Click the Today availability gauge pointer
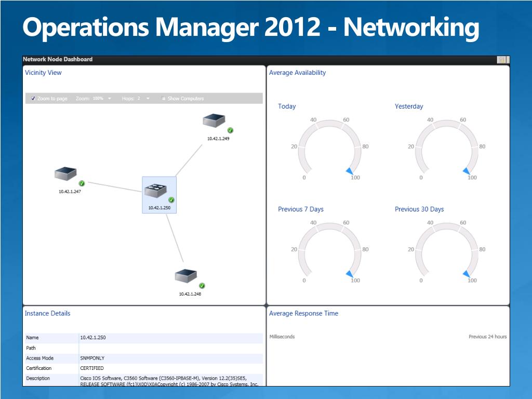The image size is (532, 399). point(350,170)
